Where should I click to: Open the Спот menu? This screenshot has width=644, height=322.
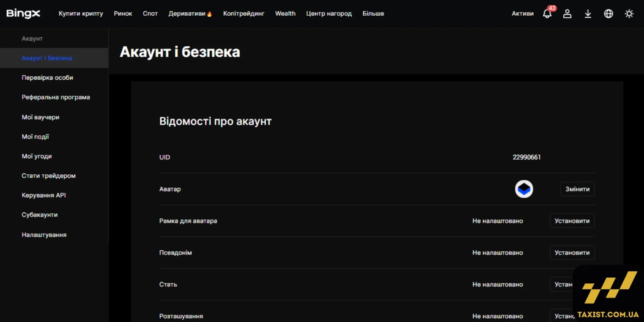coord(150,13)
